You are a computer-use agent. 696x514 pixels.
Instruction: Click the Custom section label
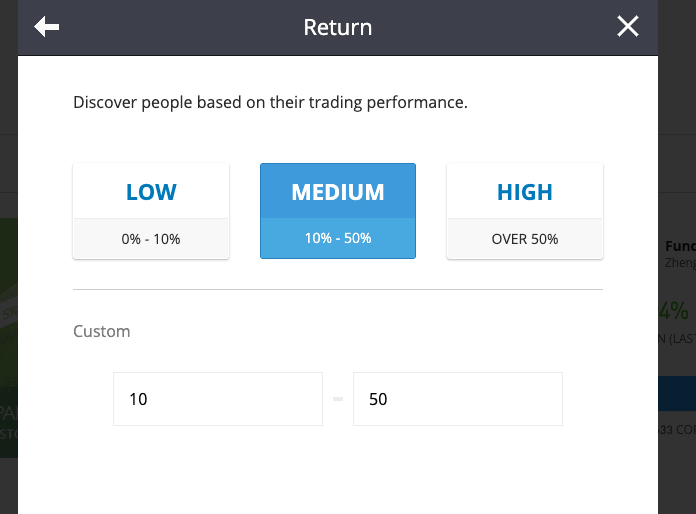[x=102, y=331]
